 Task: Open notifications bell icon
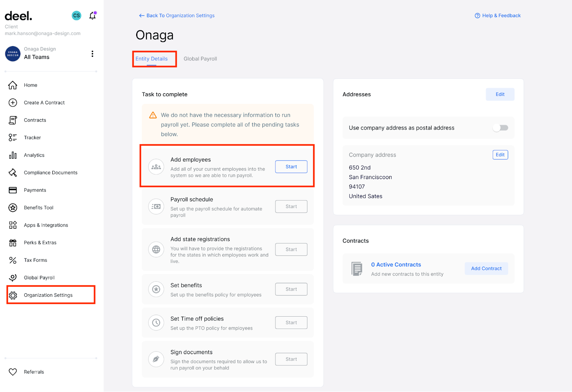click(x=92, y=16)
